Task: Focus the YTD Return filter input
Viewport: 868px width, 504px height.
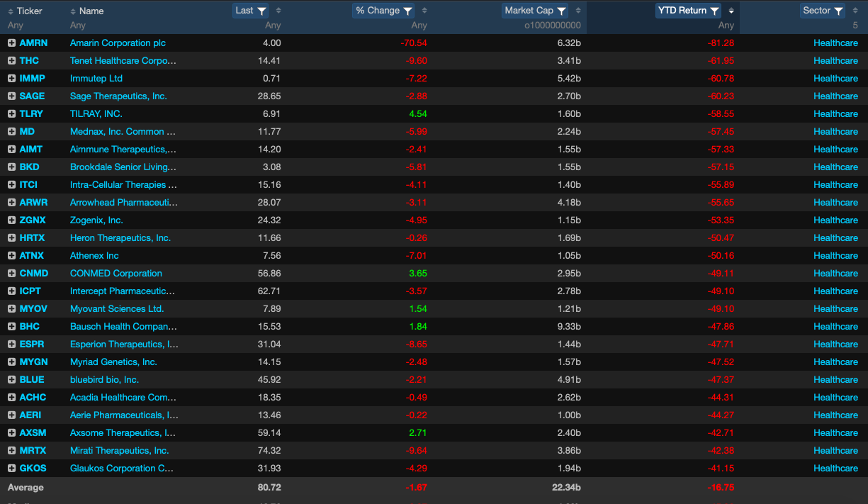Action: tap(663, 26)
